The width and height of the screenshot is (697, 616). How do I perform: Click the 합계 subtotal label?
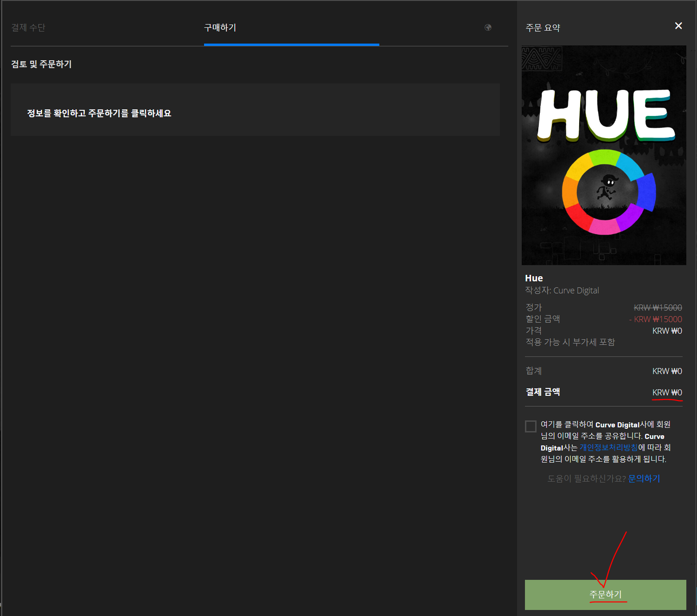point(534,371)
